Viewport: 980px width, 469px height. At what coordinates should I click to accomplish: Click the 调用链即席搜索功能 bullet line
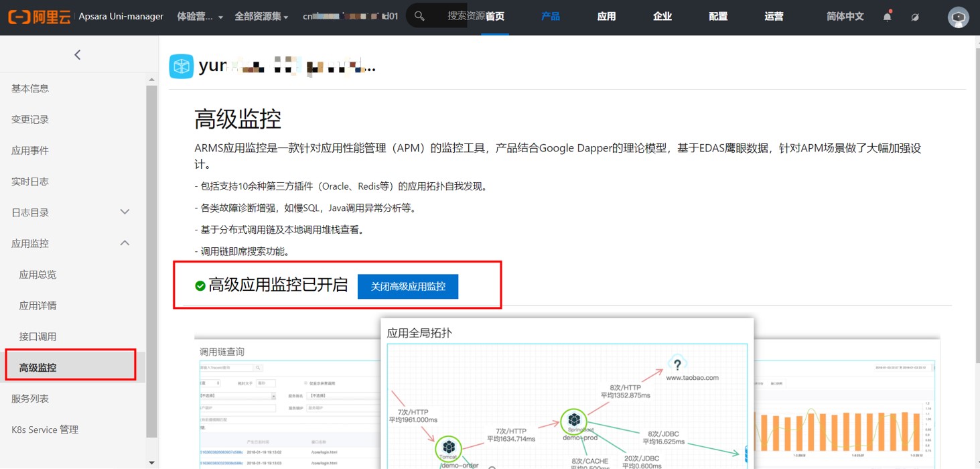click(x=242, y=252)
